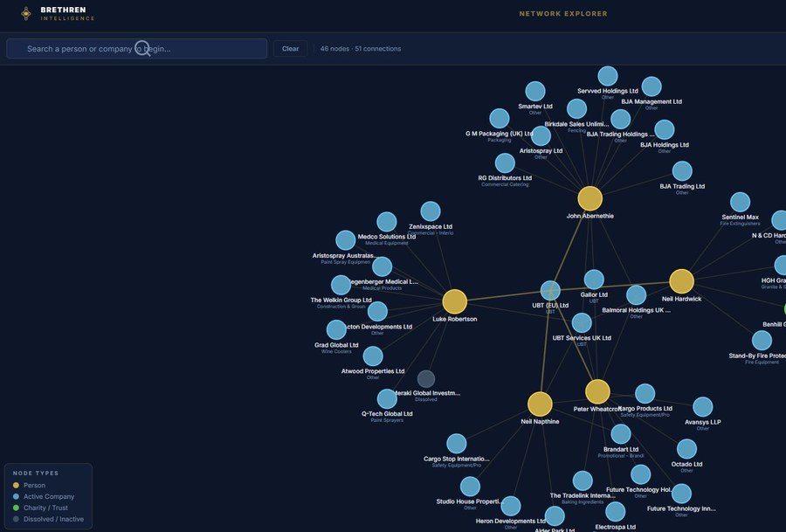The width and height of the screenshot is (786, 532).
Task: Click the Charity / Trust legend swatch
Action: [16, 508]
